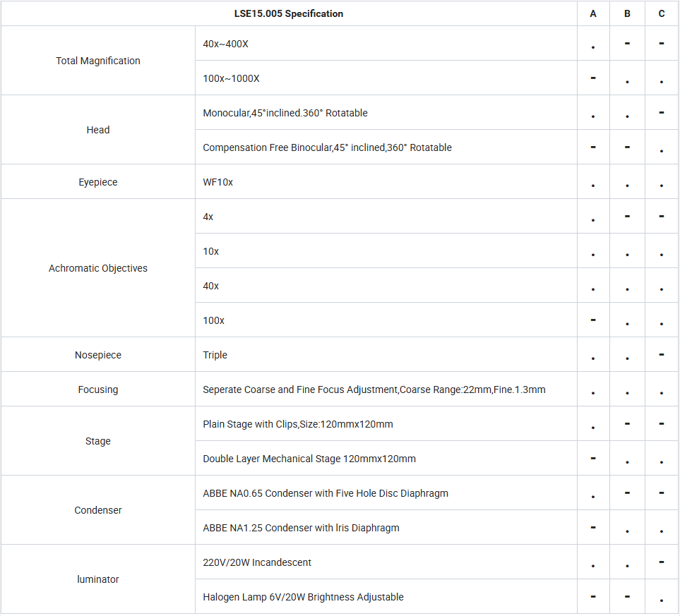Viewport: 680px width, 616px height.
Task: Click Halogen Lamp 6V/20W cell
Action: tap(386, 597)
